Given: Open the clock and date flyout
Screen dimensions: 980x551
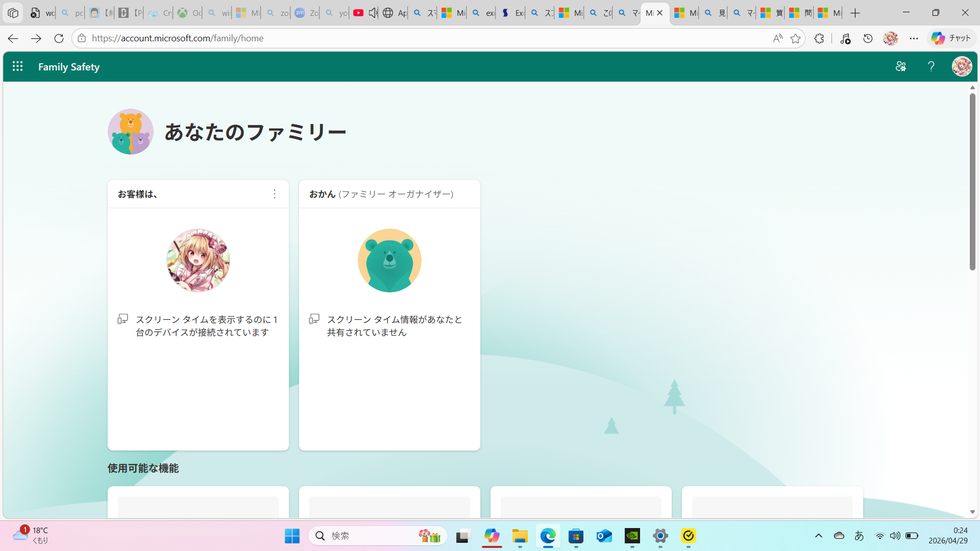Looking at the screenshot, I should (948, 535).
